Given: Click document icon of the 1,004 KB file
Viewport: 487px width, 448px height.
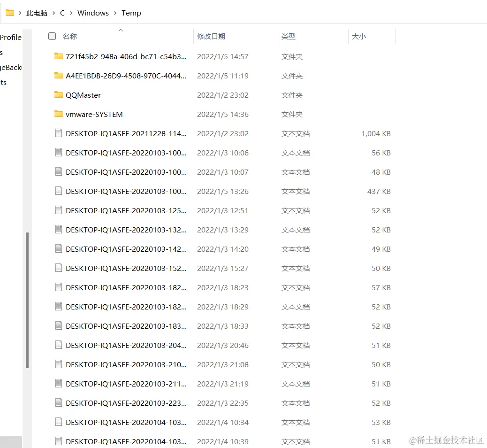Looking at the screenshot, I should tap(58, 133).
